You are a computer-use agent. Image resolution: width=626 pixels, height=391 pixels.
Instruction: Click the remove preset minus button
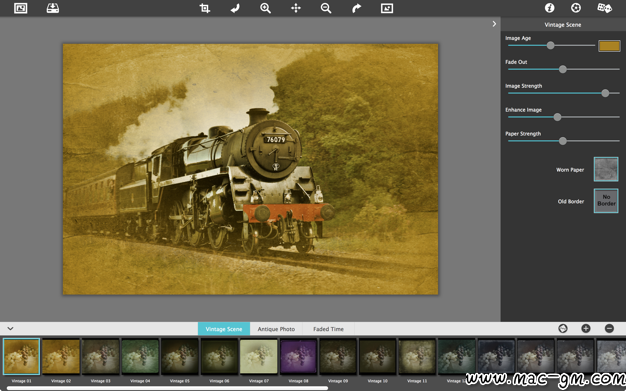coord(609,329)
